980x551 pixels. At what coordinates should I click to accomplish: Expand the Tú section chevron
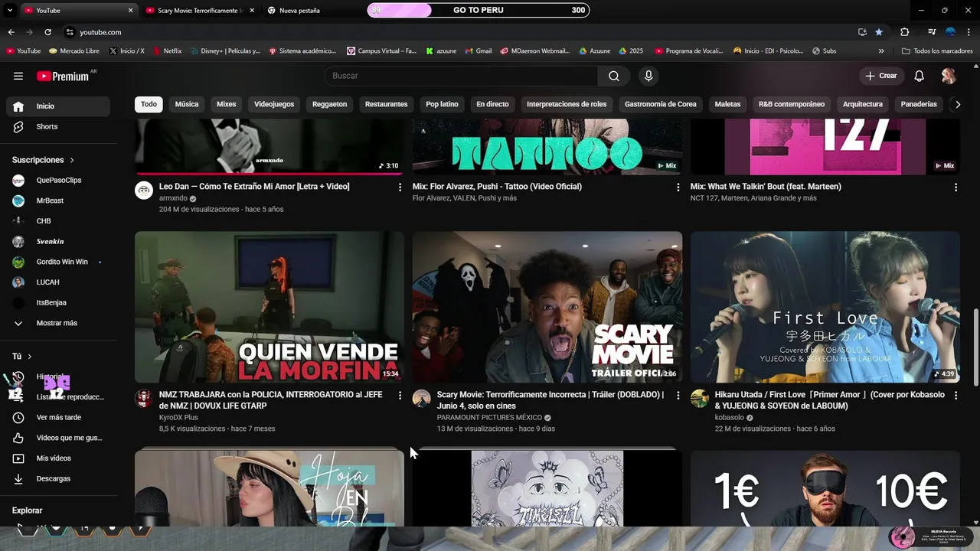pos(30,357)
